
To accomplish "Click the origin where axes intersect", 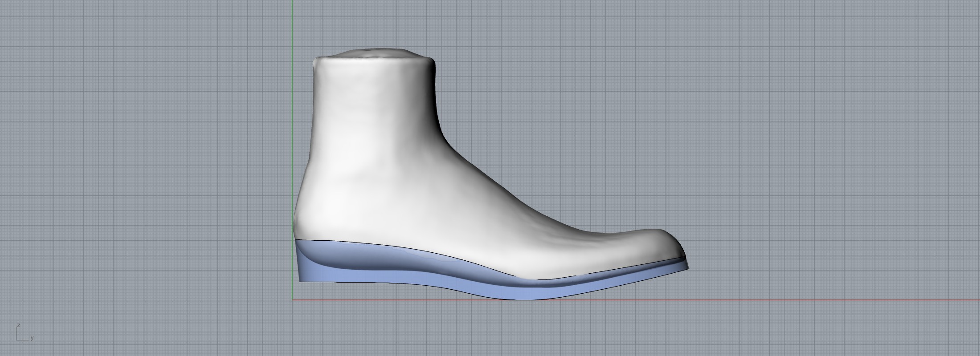I will (292, 299).
